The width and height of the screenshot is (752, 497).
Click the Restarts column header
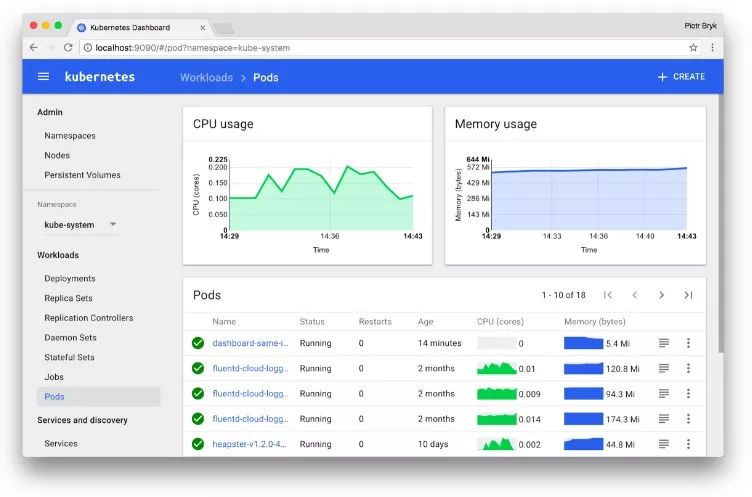375,321
